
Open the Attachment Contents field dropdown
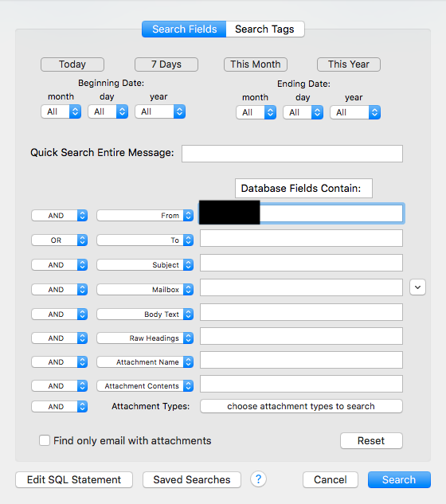[x=145, y=385]
